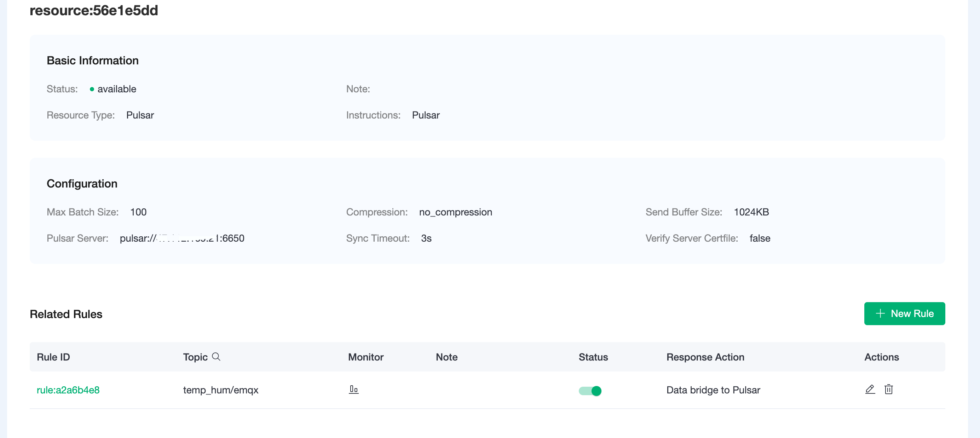Click the Response Action column header
980x438 pixels.
point(705,357)
